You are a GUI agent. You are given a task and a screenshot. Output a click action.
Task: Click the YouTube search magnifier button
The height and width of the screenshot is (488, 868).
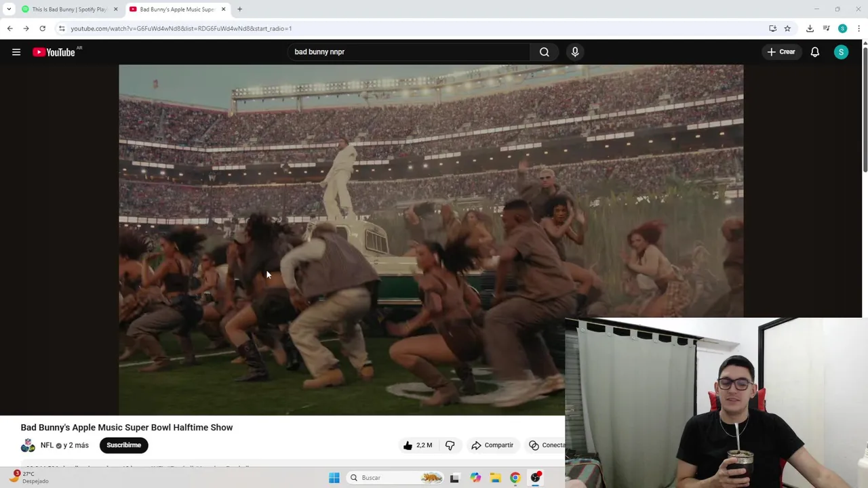click(x=544, y=52)
